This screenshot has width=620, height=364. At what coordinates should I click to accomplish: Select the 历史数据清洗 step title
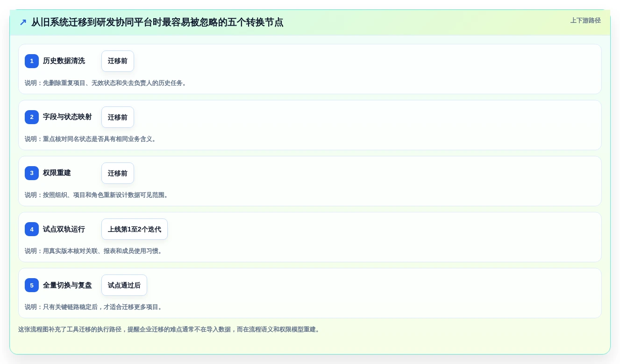pos(64,61)
